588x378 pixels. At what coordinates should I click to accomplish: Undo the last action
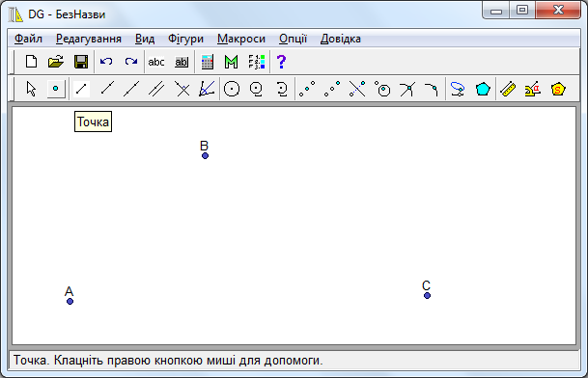[106, 62]
